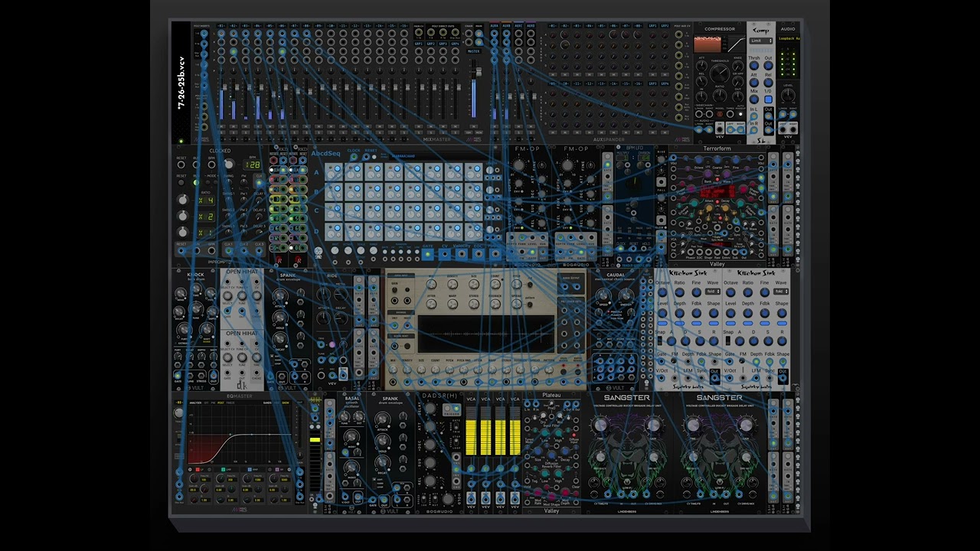
Task: Click Clocked RESET button
Action: (x=181, y=182)
